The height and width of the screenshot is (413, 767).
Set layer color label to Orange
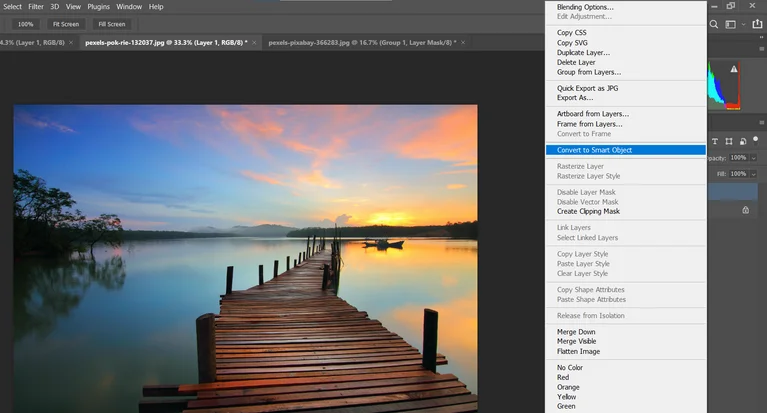point(568,387)
